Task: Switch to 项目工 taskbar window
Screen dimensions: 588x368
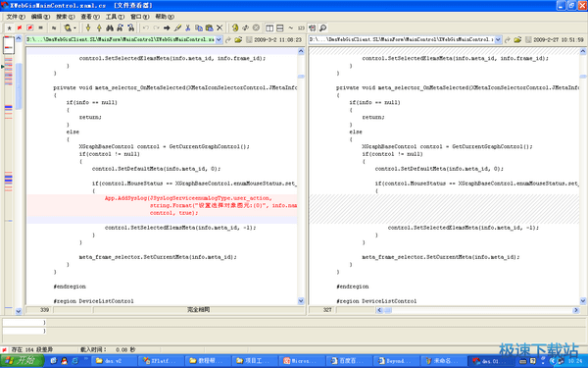Action: (256, 361)
